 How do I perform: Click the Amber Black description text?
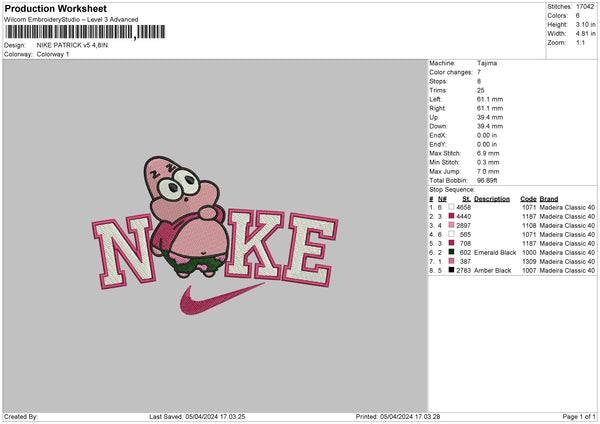[492, 271]
